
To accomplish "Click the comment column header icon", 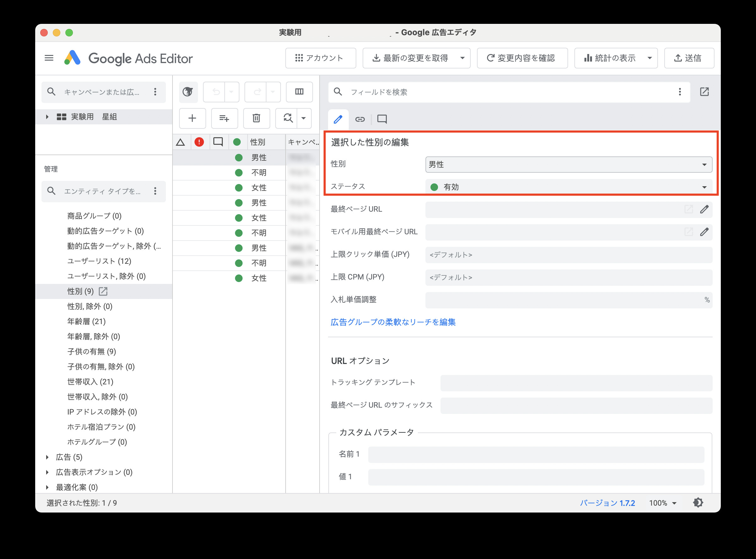I will pyautogui.click(x=218, y=142).
